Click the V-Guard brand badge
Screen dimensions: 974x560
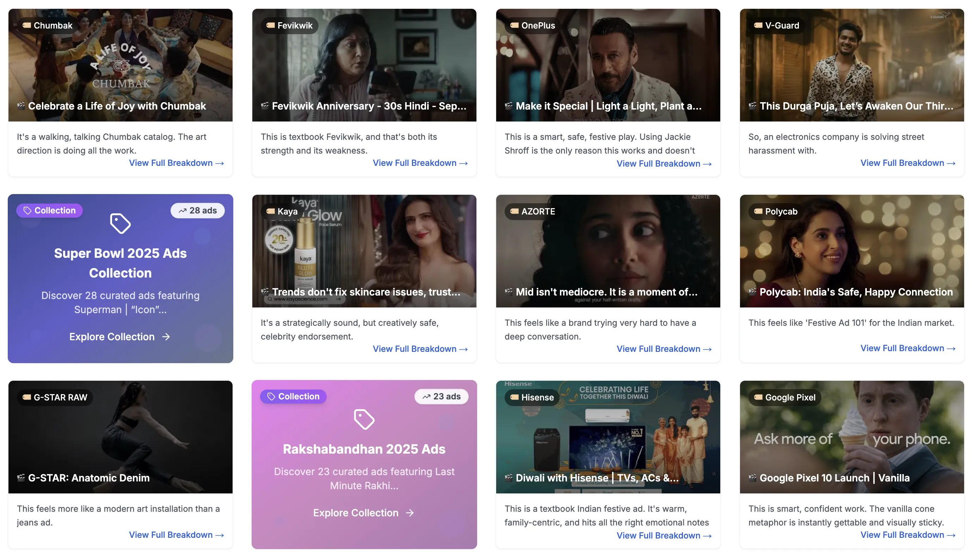[x=777, y=25]
